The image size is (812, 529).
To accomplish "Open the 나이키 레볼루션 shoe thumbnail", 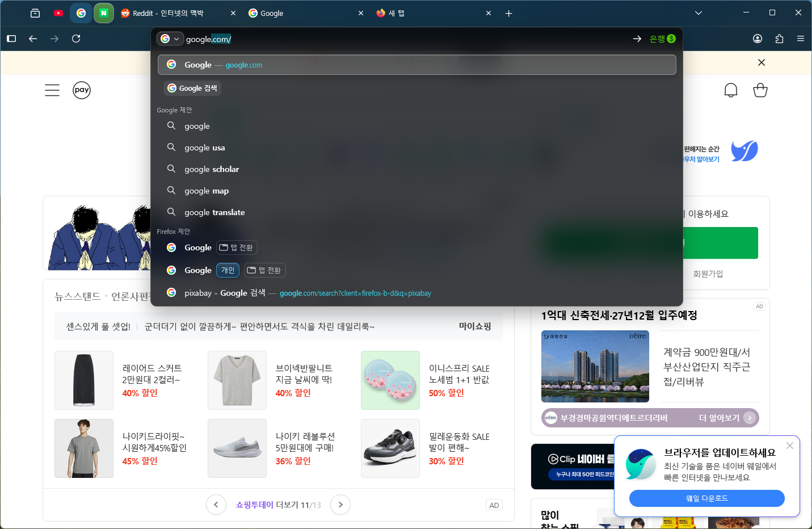I will point(237,448).
